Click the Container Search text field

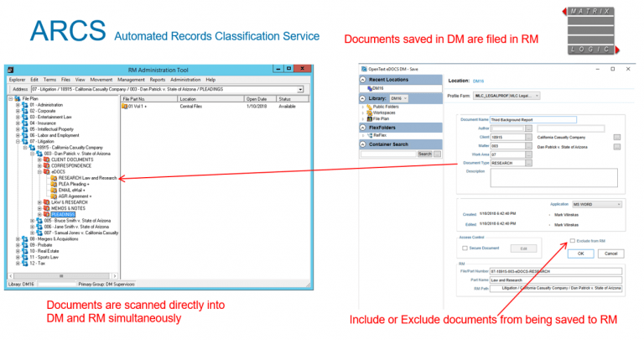388,154
